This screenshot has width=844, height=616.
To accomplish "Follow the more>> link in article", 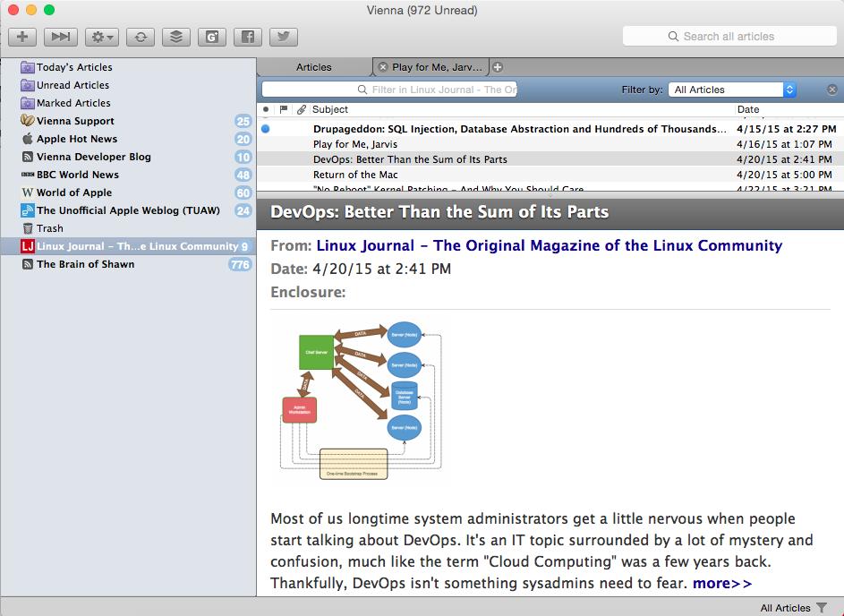I will coord(721,584).
